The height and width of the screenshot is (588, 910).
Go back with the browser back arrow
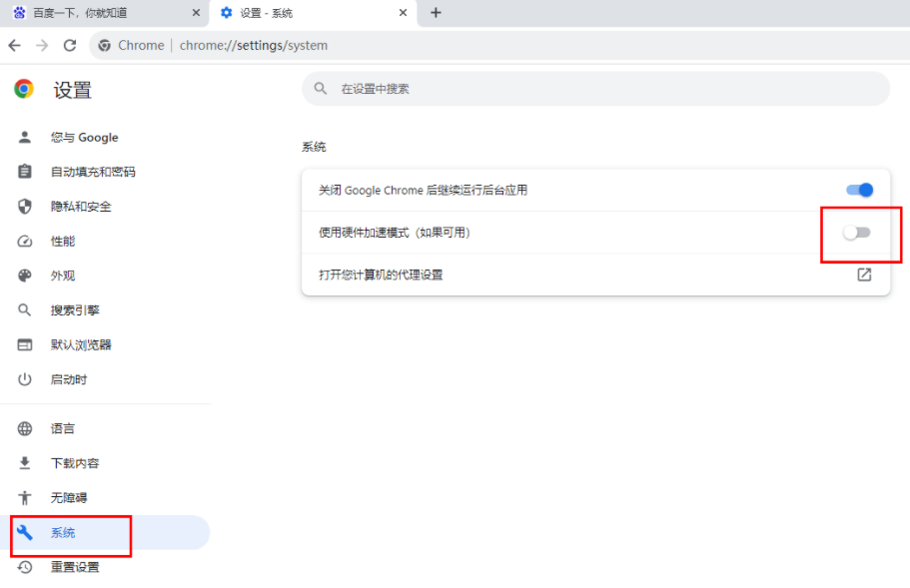(15, 45)
